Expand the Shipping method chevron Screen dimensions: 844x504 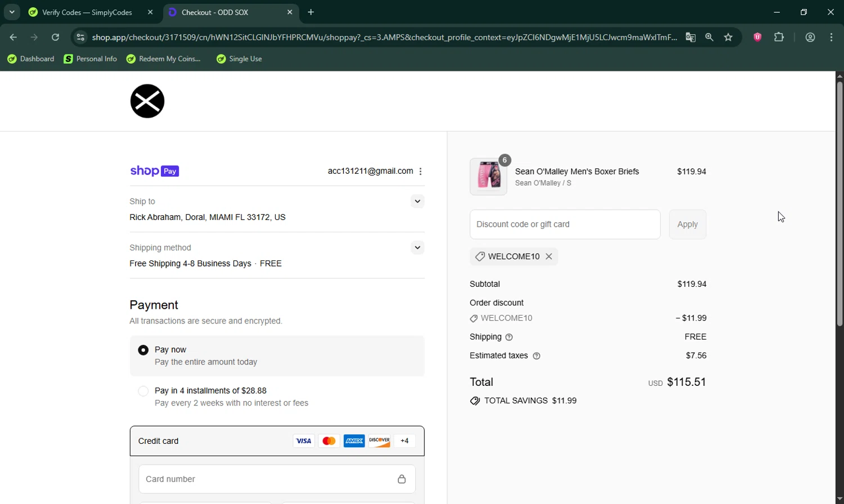[x=417, y=247]
